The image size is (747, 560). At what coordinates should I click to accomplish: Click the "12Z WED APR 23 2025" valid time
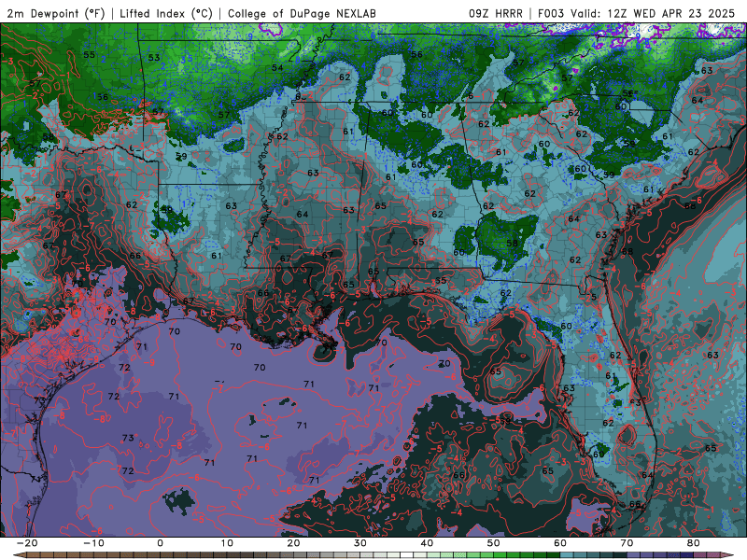click(671, 13)
